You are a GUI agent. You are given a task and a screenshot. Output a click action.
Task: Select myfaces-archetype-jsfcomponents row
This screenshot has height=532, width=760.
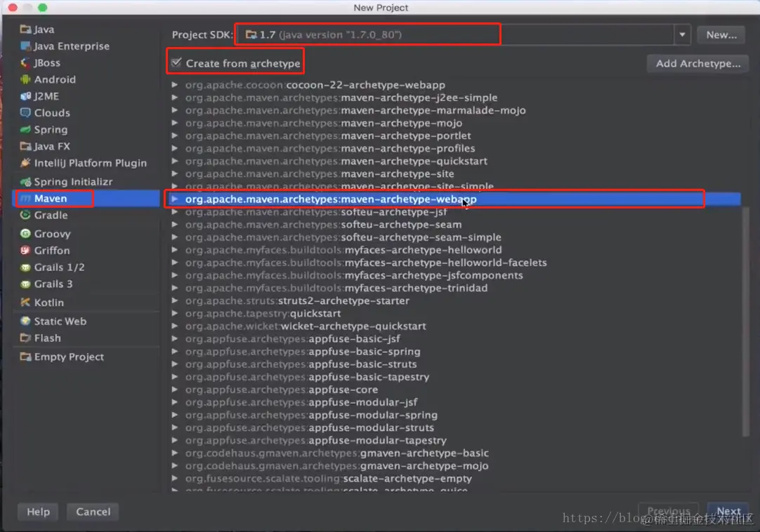(x=456, y=275)
